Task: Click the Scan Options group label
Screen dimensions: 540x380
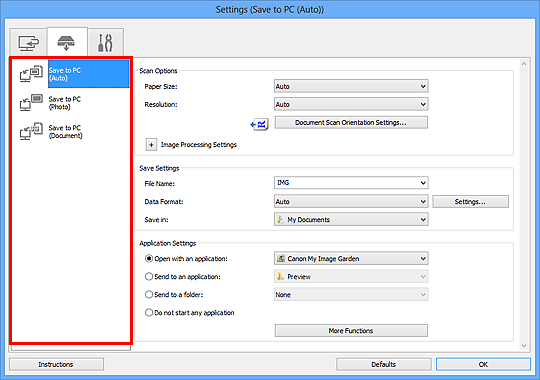Action: click(158, 71)
